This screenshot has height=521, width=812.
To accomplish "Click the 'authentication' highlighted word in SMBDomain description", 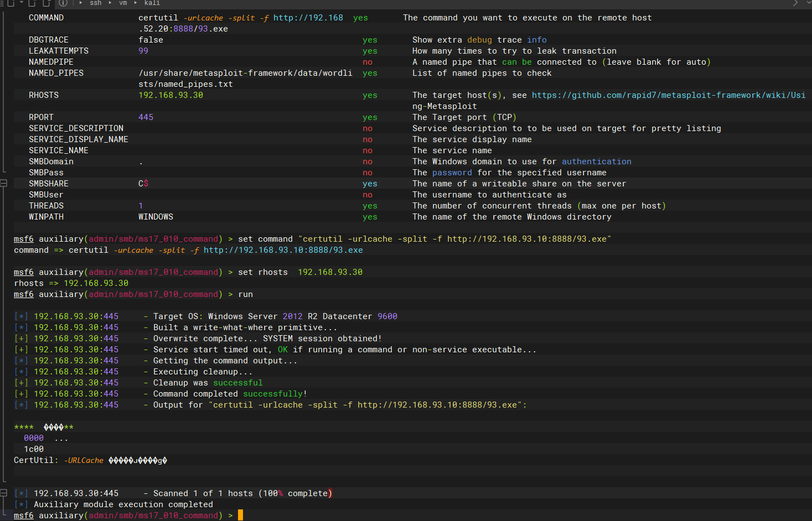I will (596, 161).
